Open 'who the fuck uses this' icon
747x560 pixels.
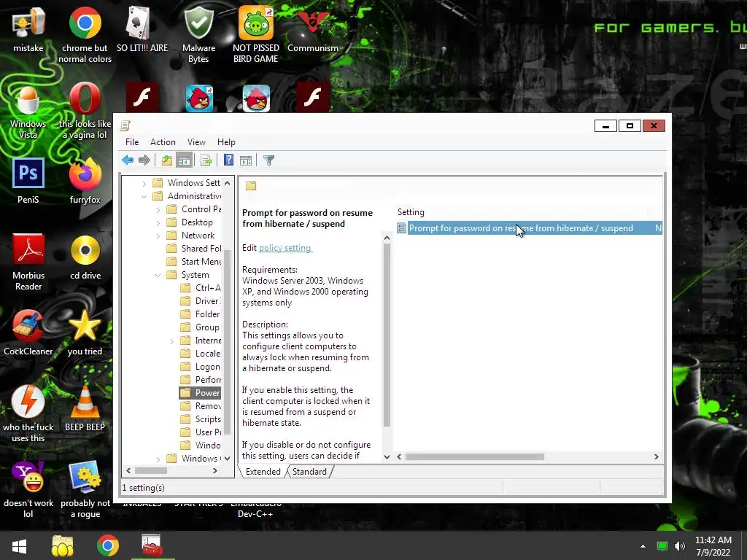tap(28, 414)
